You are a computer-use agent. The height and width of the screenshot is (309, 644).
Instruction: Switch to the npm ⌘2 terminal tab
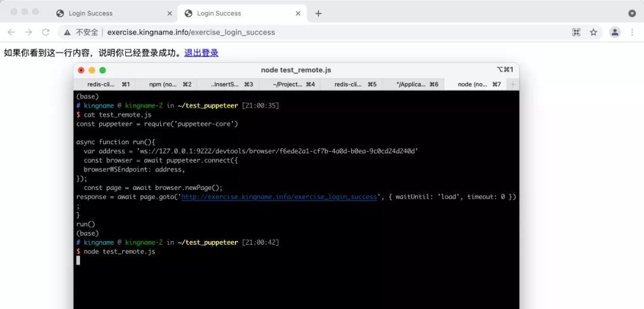coord(166,85)
